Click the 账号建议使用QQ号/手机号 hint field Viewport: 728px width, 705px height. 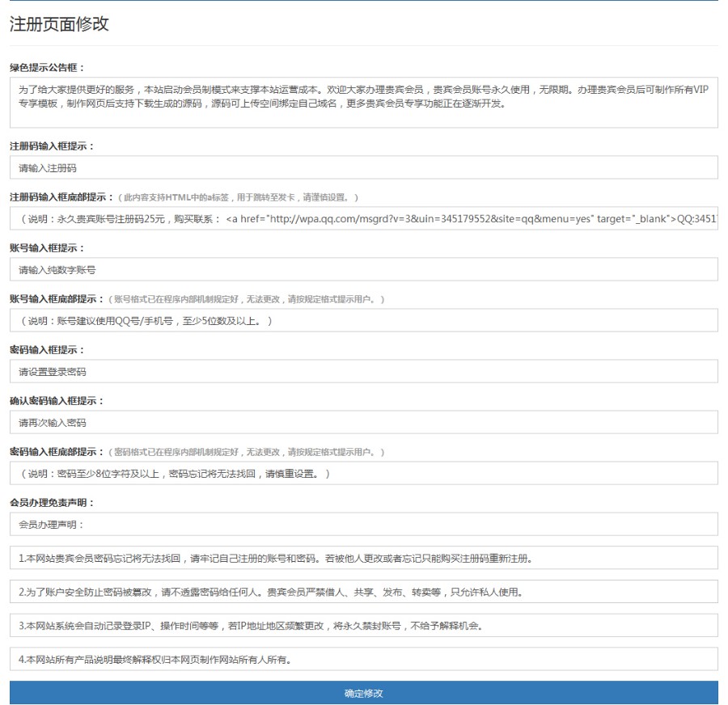363,321
